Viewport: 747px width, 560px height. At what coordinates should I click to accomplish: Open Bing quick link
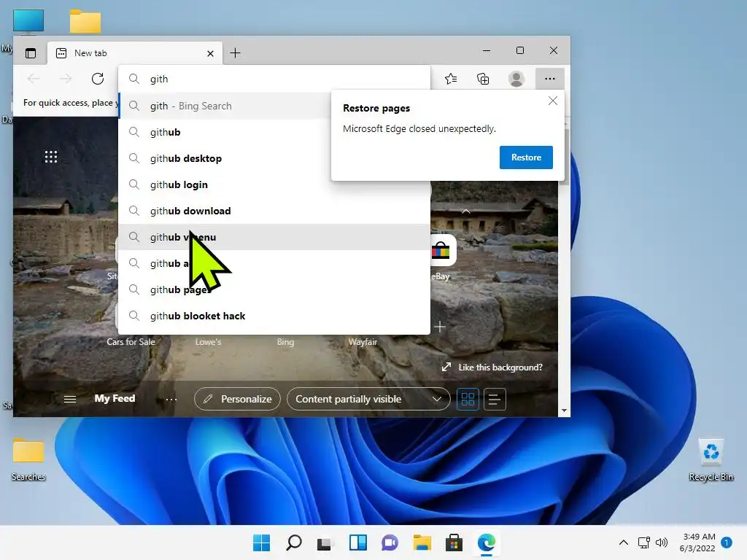[285, 341]
